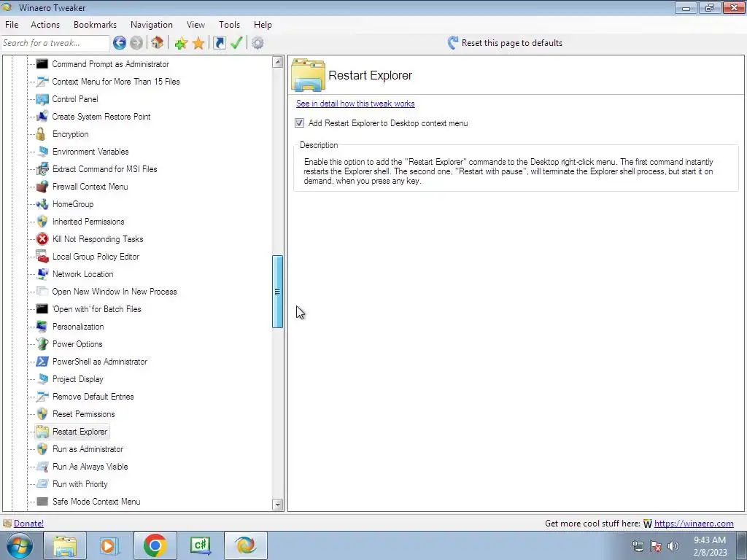The width and height of the screenshot is (747, 560).
Task: Click the Firewall Context Menu icon
Action: pyautogui.click(x=42, y=186)
